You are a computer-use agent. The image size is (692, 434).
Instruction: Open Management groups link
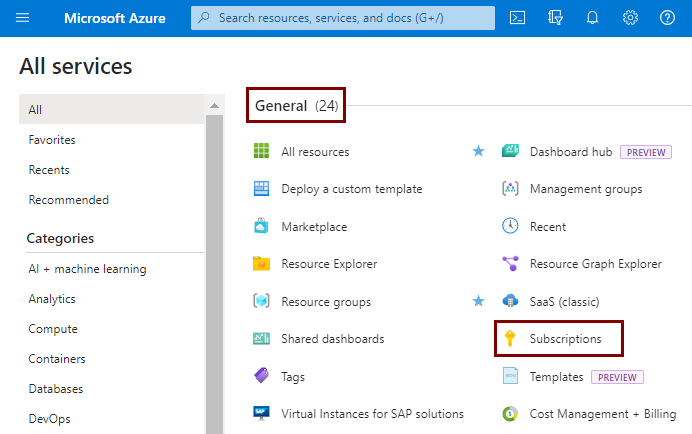(586, 189)
